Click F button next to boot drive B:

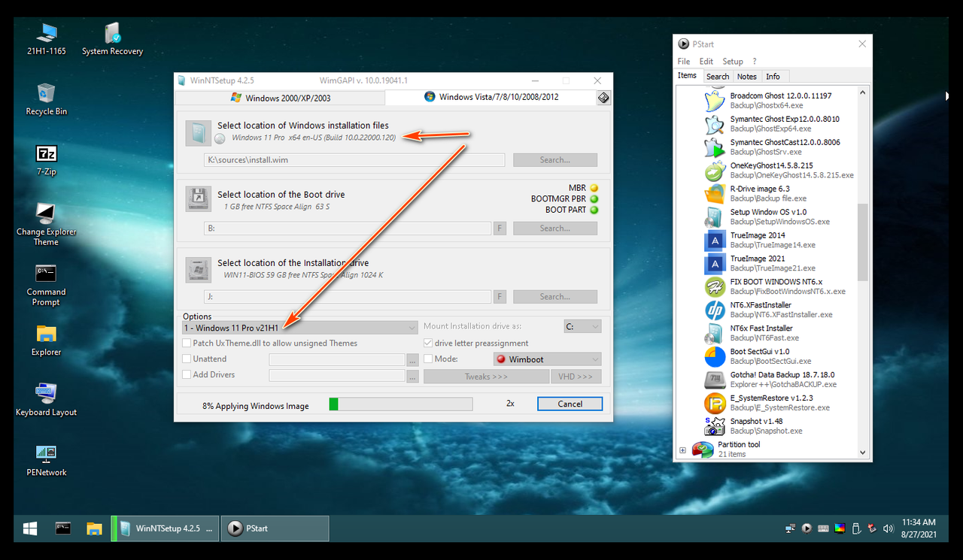[500, 229]
